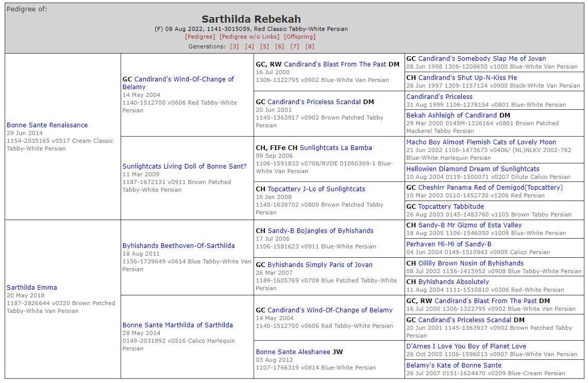The height and width of the screenshot is (383, 588).
Task: Click Sunlightcats La Bamba link
Action: (335, 147)
